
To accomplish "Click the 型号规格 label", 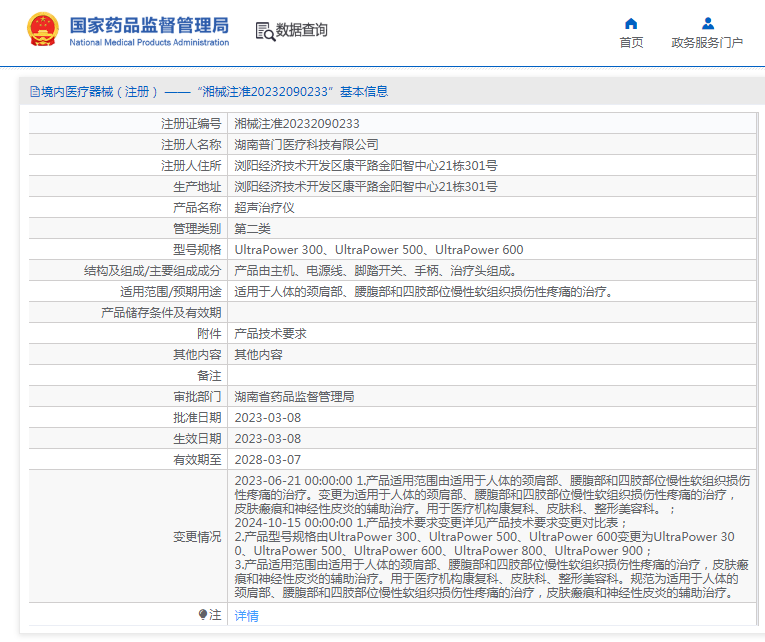I will (197, 250).
